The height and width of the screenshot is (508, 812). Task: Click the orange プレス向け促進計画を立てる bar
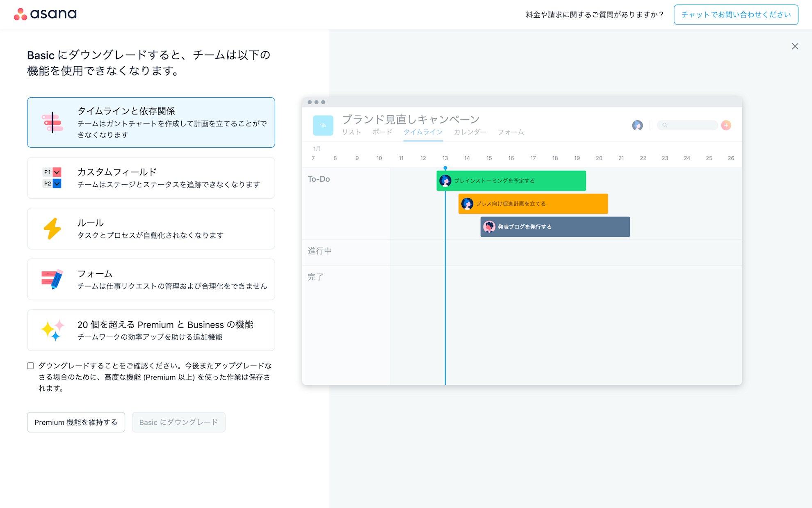click(533, 204)
